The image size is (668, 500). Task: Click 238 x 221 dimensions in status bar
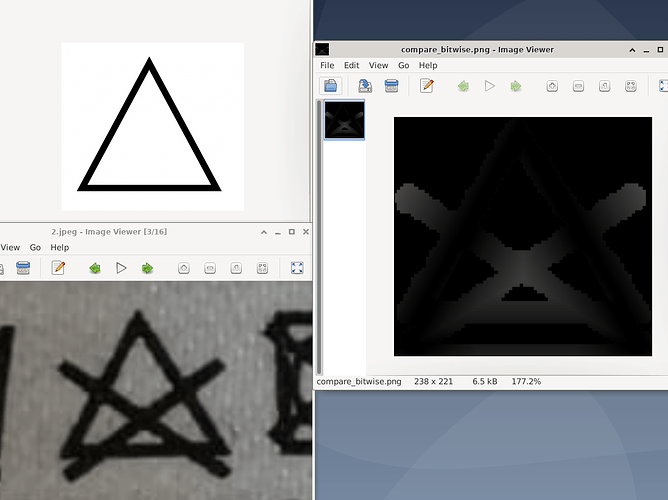(x=433, y=382)
